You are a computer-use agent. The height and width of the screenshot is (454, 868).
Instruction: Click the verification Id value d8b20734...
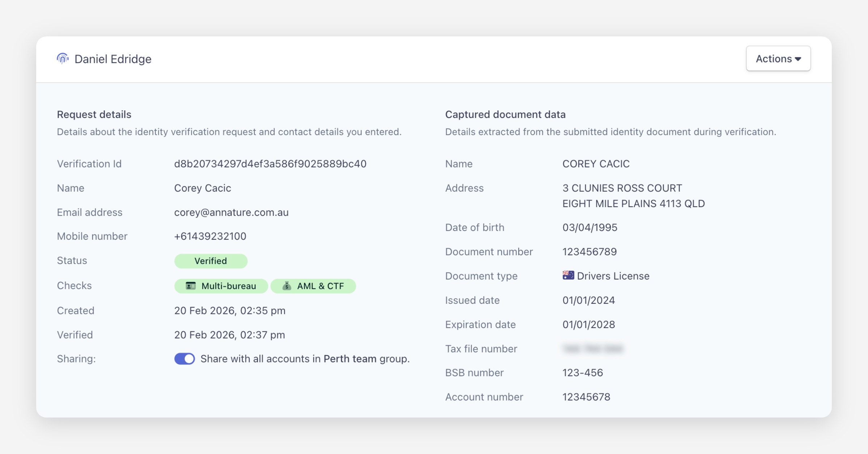point(270,164)
